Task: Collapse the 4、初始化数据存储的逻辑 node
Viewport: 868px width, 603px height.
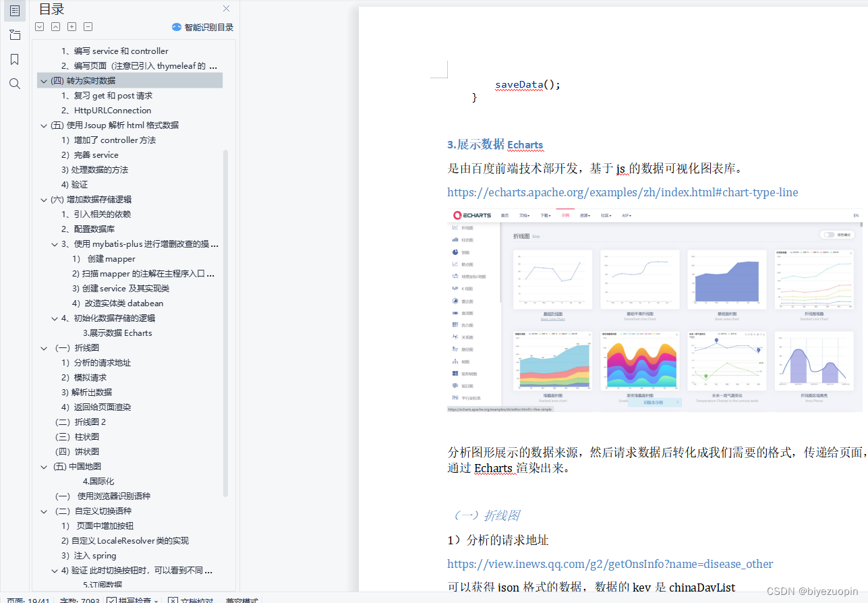Action: [55, 318]
